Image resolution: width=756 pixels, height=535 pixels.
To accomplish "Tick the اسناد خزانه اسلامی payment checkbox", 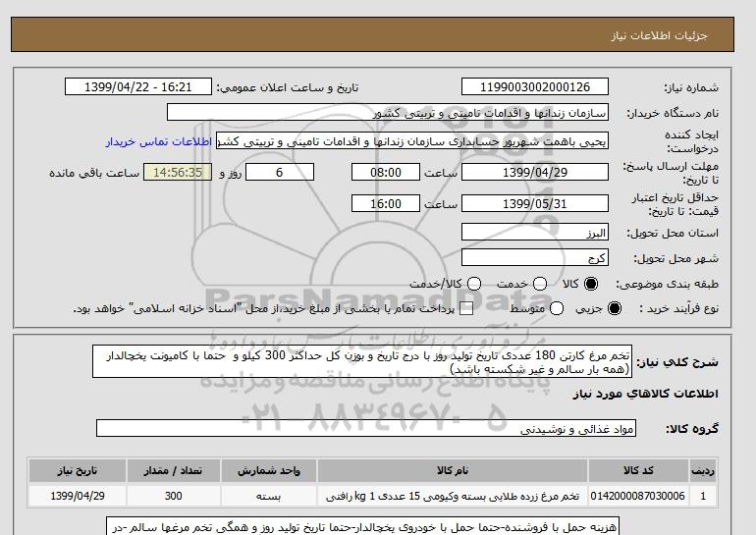I will 466,309.
